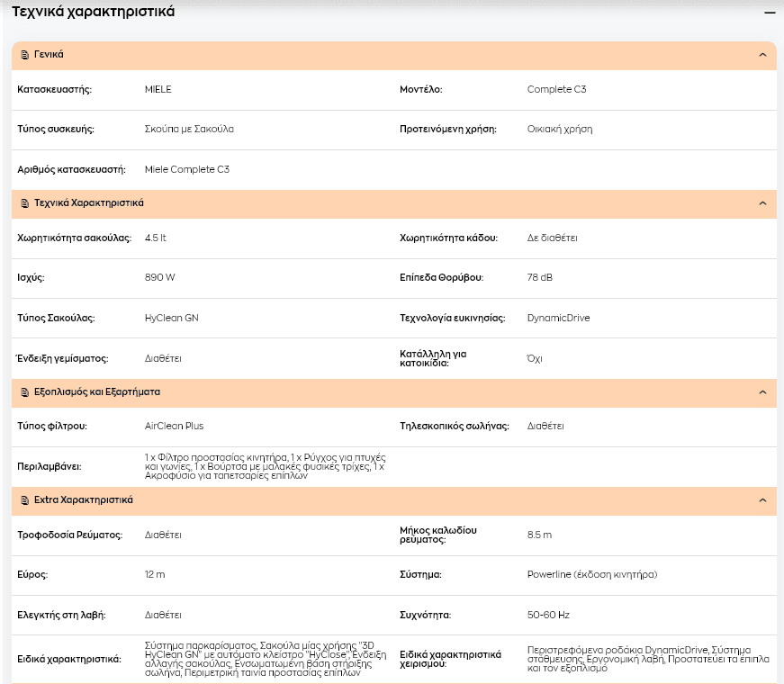Collapse the Extra Χαρακτηριστικά section chevron
Image resolution: width=784 pixels, height=684 pixels.
tap(762, 500)
